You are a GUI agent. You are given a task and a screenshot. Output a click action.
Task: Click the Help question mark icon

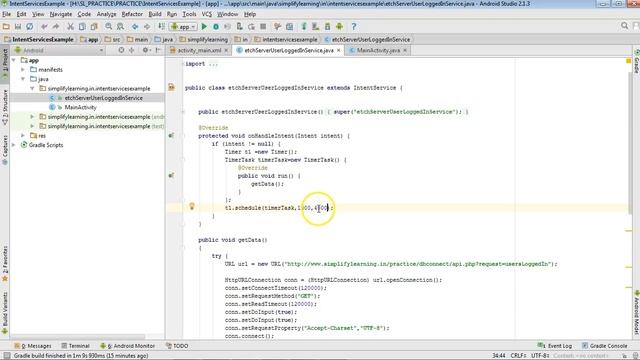point(354,27)
